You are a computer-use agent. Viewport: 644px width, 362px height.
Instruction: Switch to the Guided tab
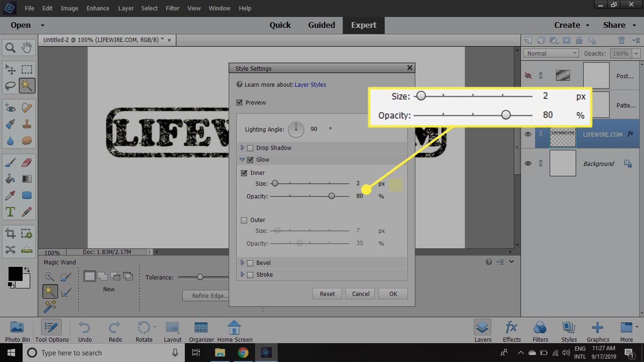click(322, 25)
